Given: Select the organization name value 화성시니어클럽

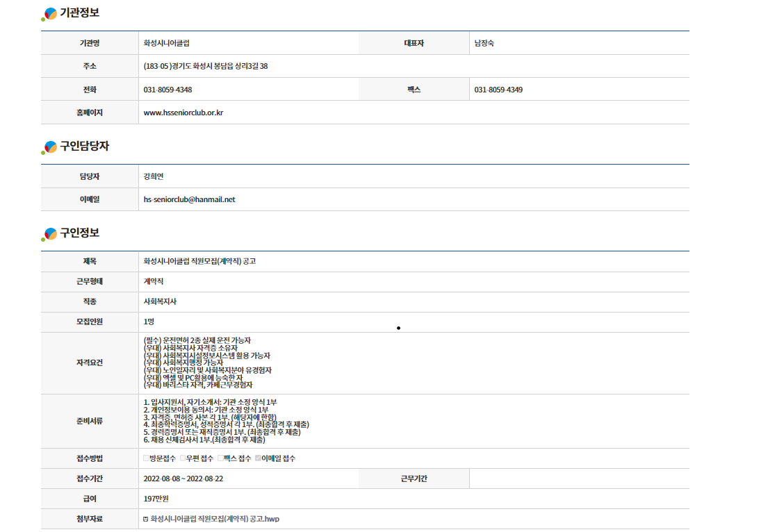Looking at the screenshot, I should [x=167, y=44].
